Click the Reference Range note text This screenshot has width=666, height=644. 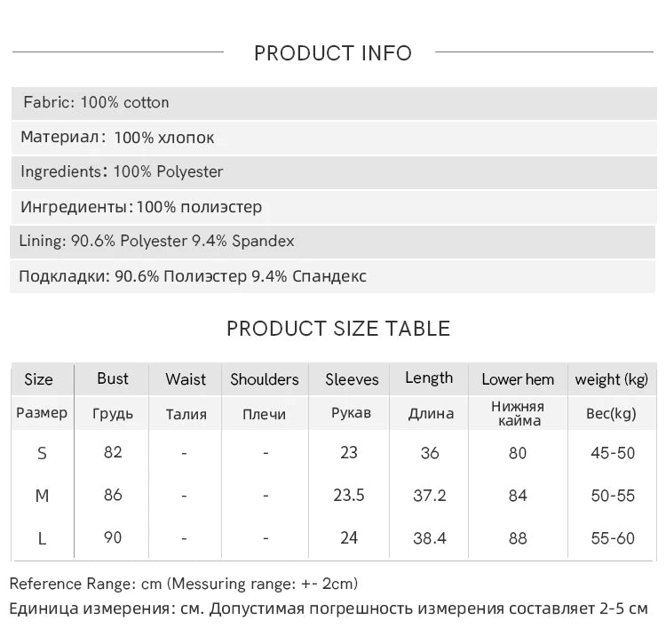coord(184,584)
